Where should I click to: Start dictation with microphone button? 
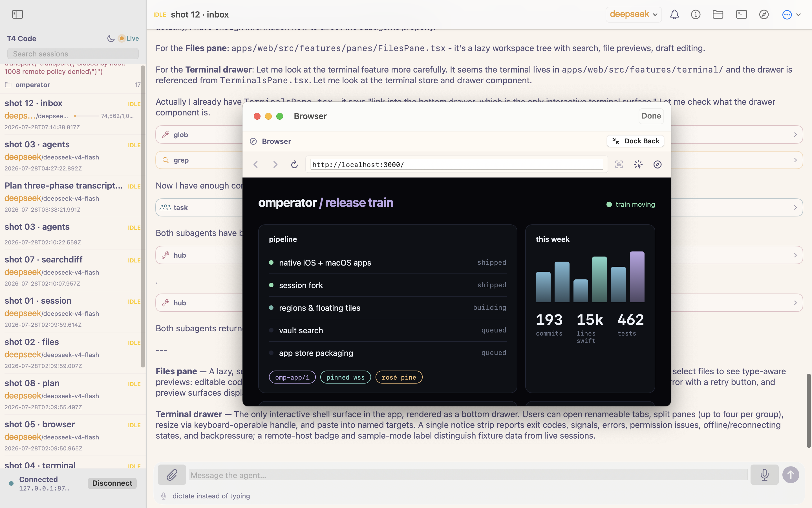click(x=764, y=475)
